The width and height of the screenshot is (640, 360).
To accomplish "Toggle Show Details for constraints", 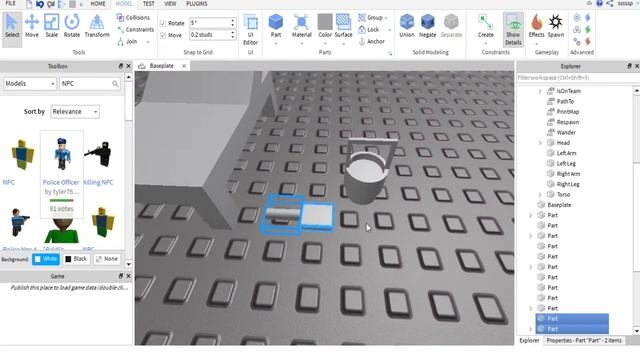I will point(513,29).
